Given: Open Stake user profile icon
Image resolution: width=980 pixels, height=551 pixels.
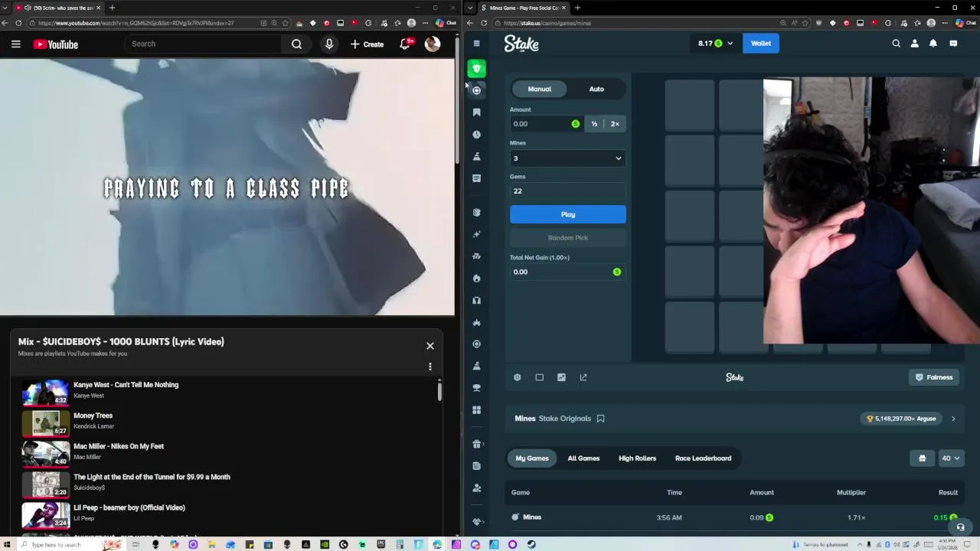Looking at the screenshot, I should (914, 44).
